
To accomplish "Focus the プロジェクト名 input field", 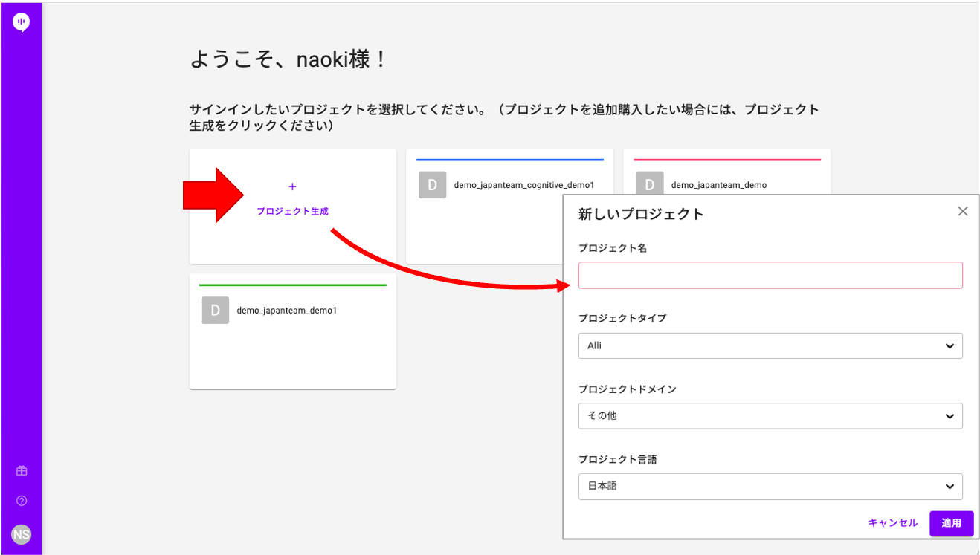I will tap(770, 275).
